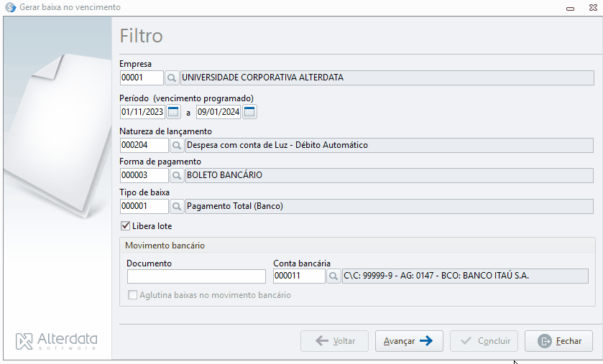Open the end date calendar picker
The height and width of the screenshot is (364, 603).
[249, 112]
